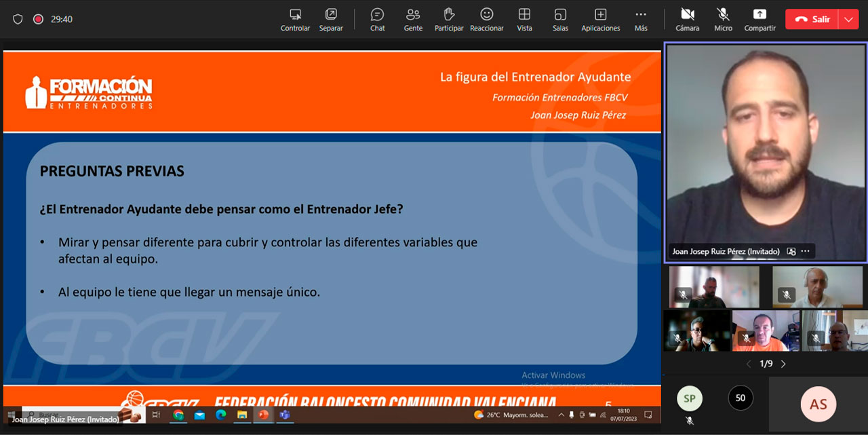This screenshot has width=868, height=435.
Task: Click the shield security icon
Action: pos(18,19)
